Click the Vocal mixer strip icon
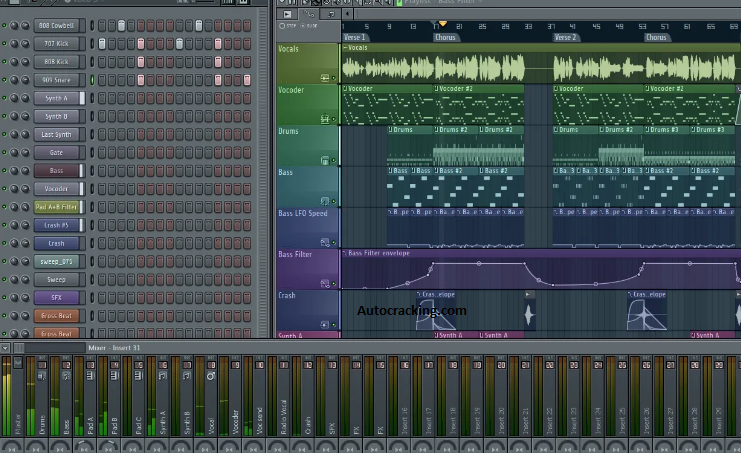Screen dimensions: 741x453 coord(211,376)
